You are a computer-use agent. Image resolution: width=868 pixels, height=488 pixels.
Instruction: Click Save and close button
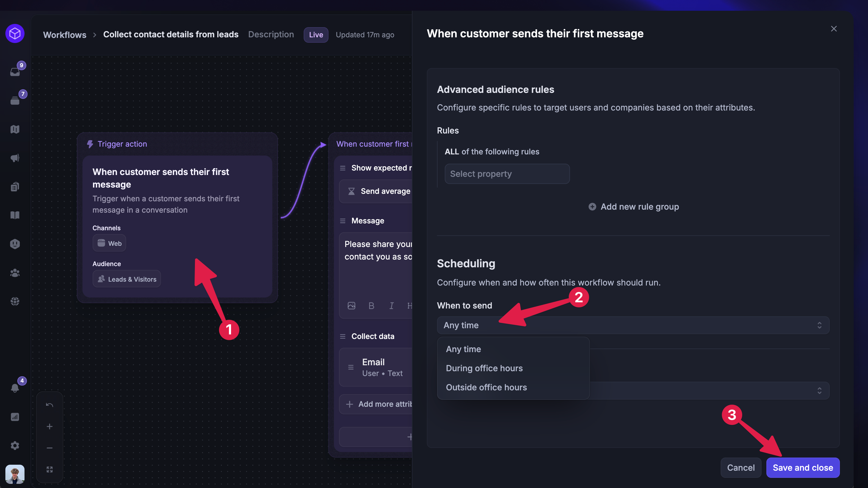tap(803, 467)
